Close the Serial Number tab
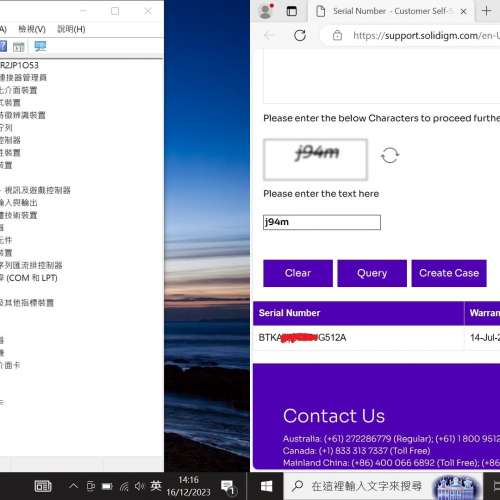 463,11
